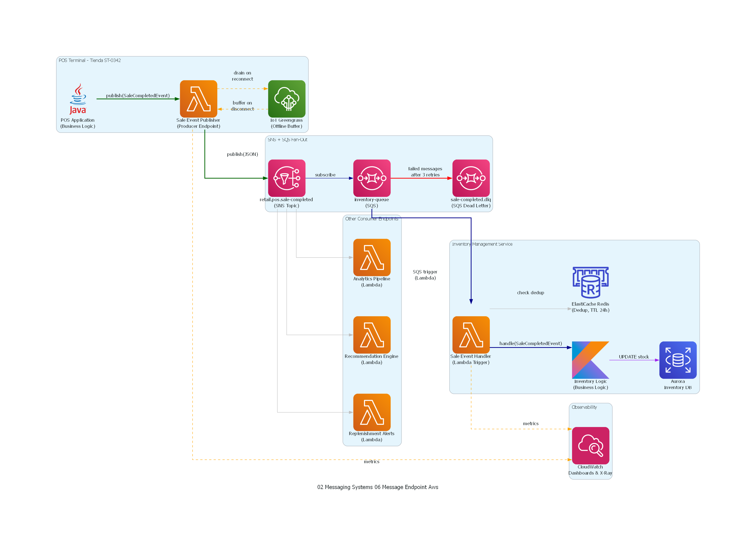Image resolution: width=756 pixels, height=546 pixels.
Task: Select the ElastiCache Redis dedup icon
Action: 590,282
